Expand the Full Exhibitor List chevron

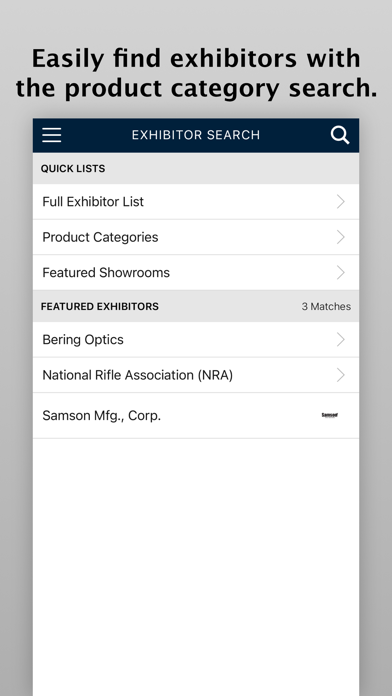tap(341, 202)
